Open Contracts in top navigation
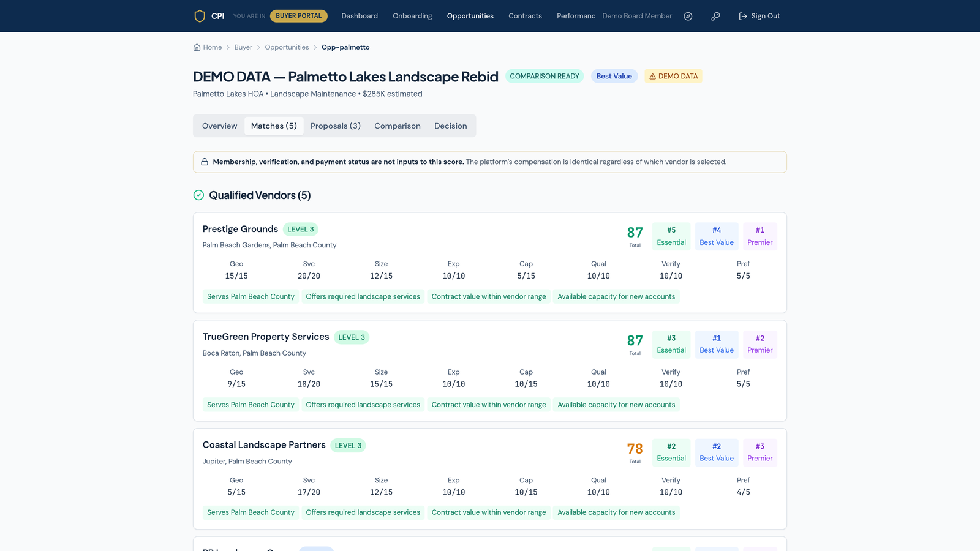This screenshot has width=980, height=551. [525, 16]
